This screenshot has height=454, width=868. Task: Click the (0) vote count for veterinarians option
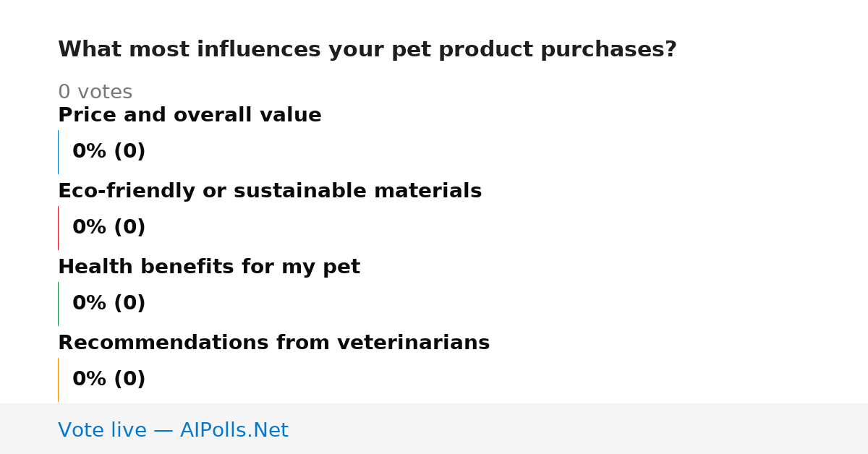(129, 379)
